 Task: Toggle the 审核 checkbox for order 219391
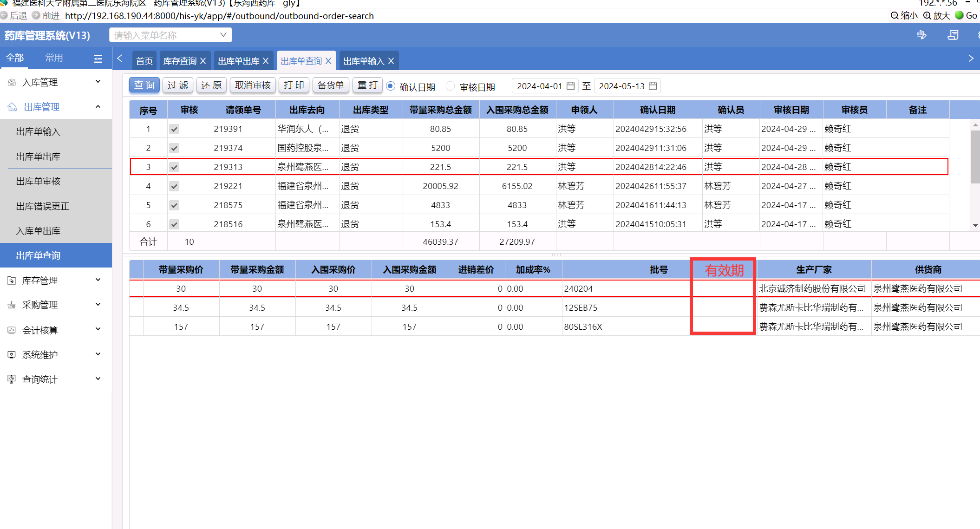174,129
